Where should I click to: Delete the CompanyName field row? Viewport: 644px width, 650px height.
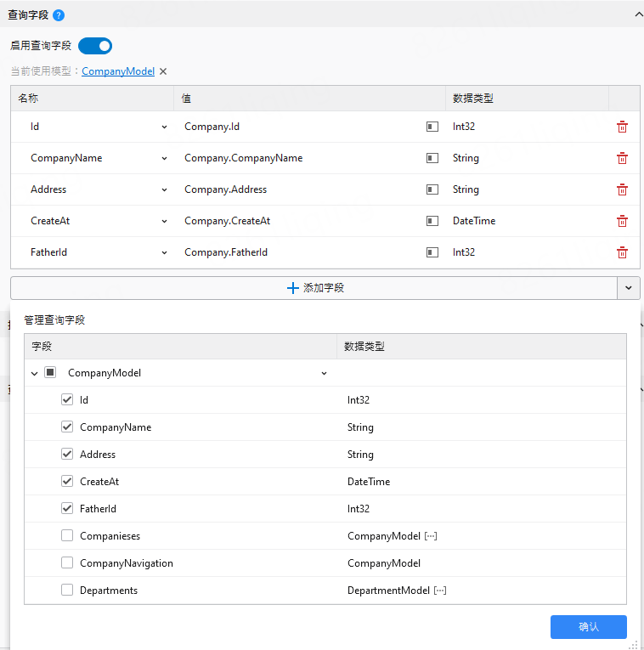pyautogui.click(x=622, y=158)
